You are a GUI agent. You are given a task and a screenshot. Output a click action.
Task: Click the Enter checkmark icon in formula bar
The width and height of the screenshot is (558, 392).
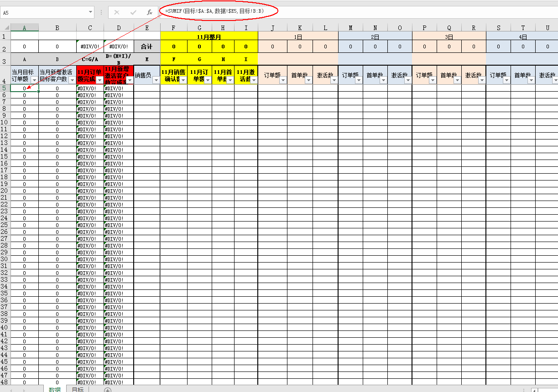coord(133,12)
